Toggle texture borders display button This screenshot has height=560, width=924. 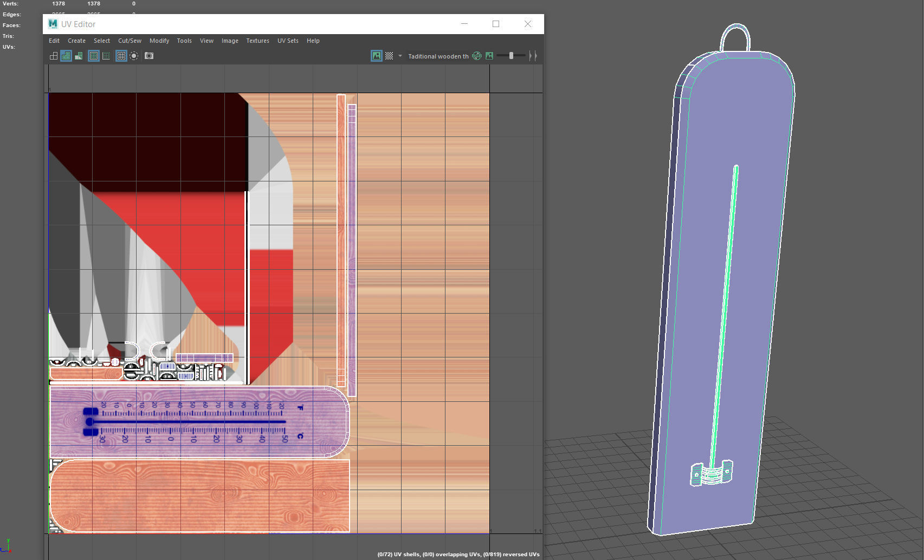94,56
